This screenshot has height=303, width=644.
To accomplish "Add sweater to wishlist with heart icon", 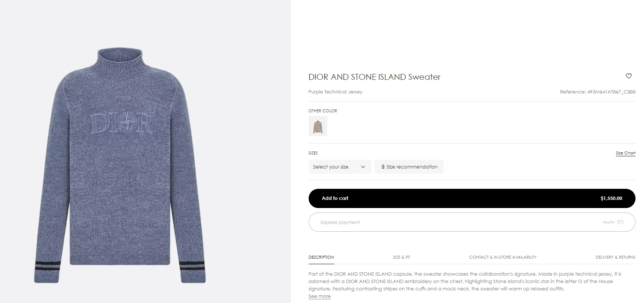I will [628, 76].
